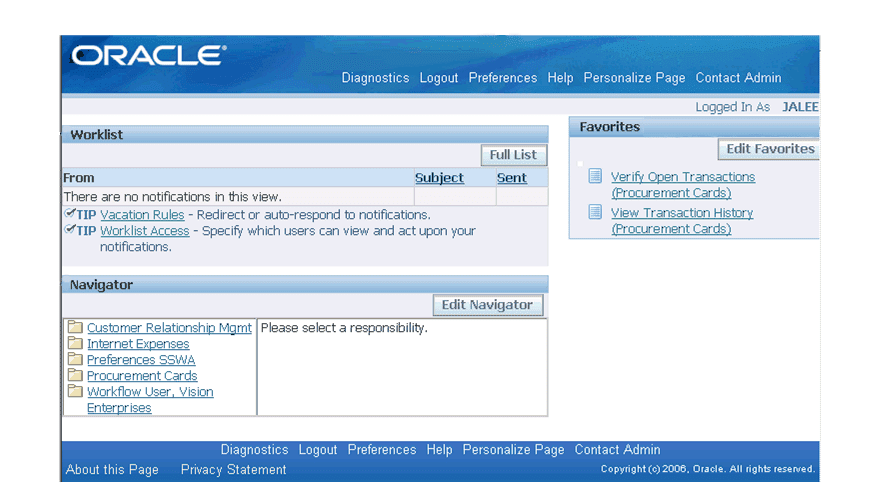874x483 pixels.
Task: Open the Worklist Access link
Action: tap(145, 231)
